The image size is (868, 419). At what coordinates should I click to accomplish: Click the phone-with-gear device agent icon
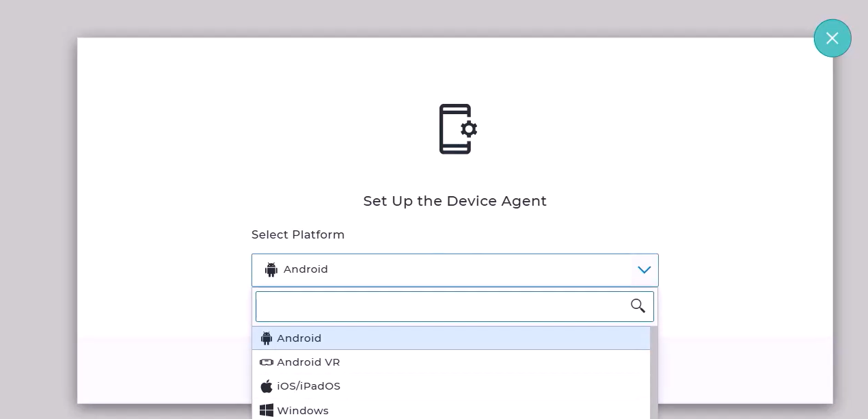[457, 129]
